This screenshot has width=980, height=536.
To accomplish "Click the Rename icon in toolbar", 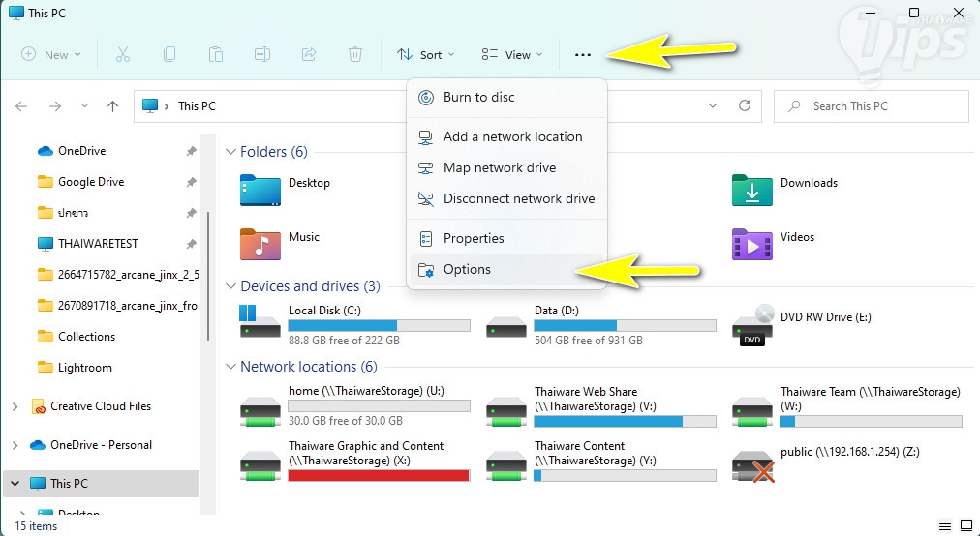I will [x=261, y=55].
